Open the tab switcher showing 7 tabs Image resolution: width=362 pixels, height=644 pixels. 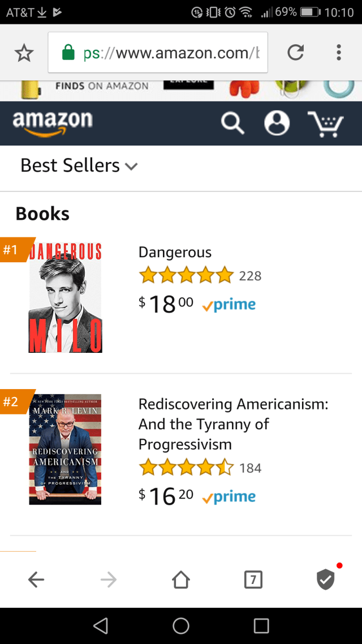coord(253,579)
